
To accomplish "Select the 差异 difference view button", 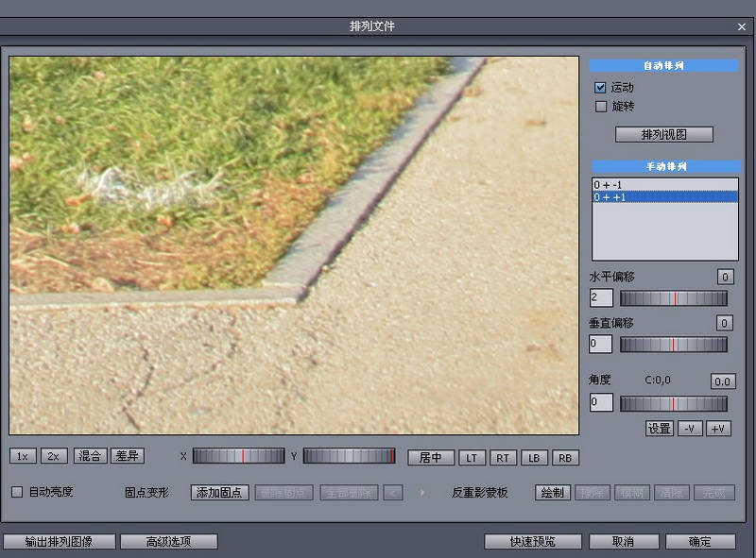I will [127, 456].
